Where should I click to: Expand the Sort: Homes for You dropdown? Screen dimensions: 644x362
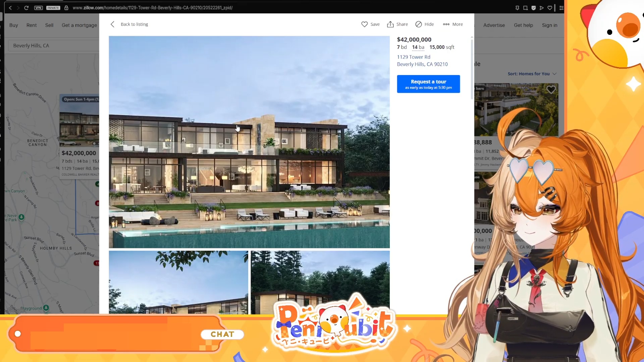[532, 74]
